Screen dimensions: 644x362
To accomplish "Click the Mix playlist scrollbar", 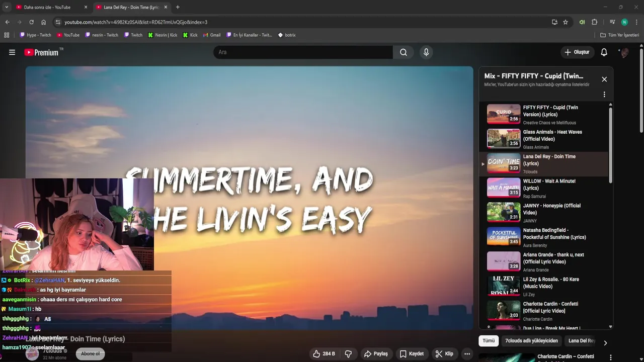I will [x=611, y=145].
